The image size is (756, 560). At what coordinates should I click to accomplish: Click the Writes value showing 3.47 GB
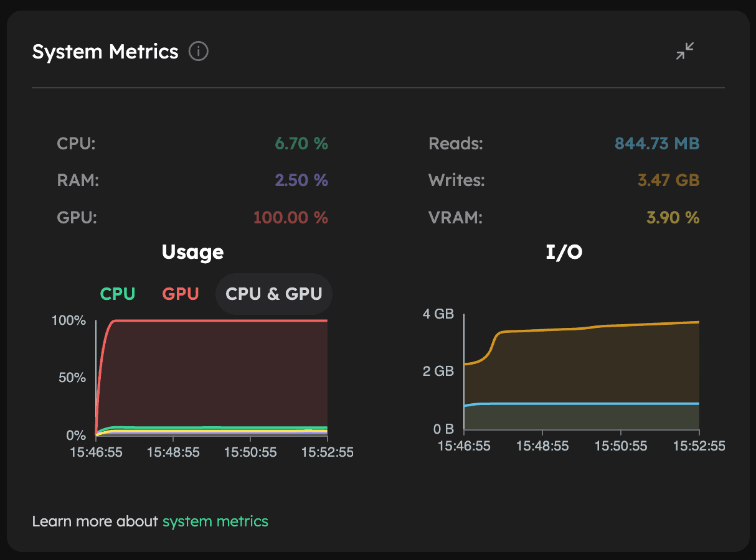pyautogui.click(x=668, y=180)
